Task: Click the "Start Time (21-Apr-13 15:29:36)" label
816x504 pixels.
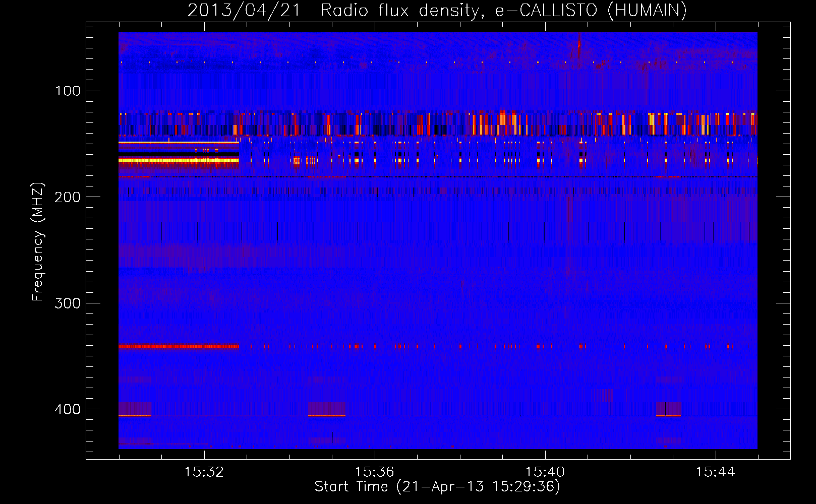Action: 437,487
